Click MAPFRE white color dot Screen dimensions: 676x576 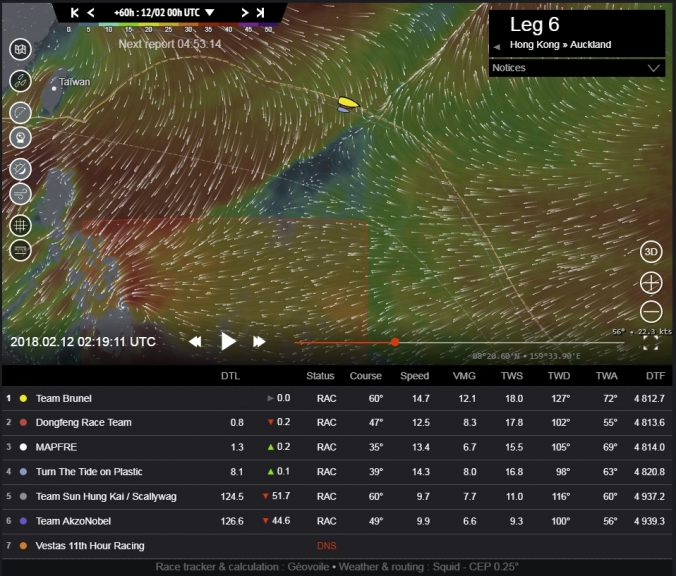point(23,447)
